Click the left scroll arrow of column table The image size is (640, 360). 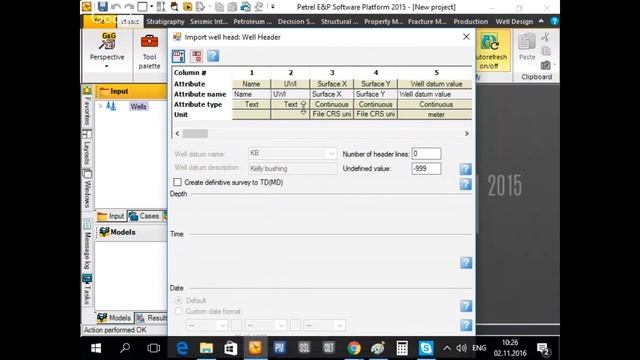coord(177,133)
